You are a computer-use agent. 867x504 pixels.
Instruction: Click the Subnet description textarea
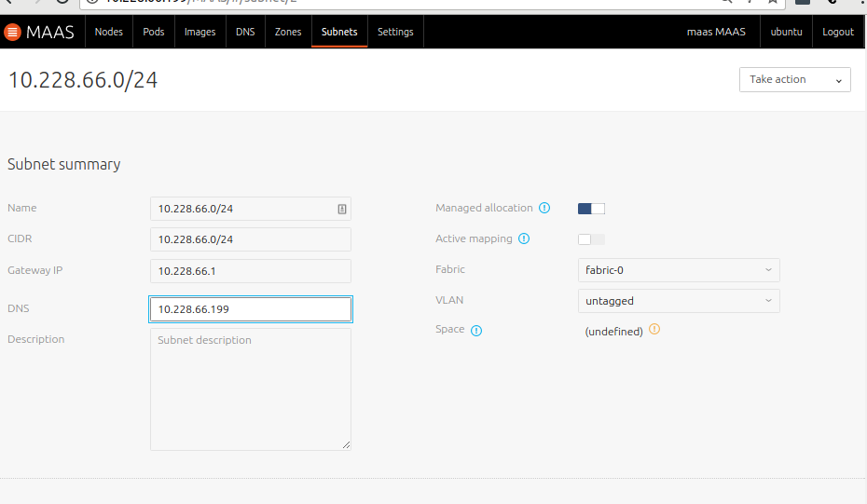pos(251,389)
